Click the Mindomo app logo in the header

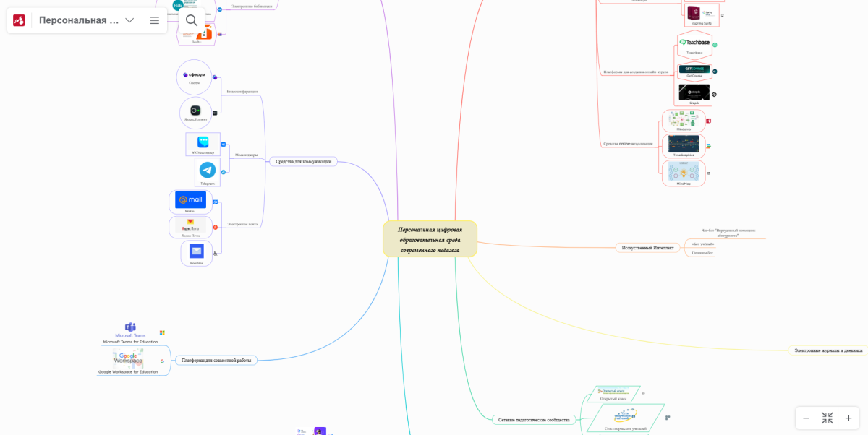coord(18,20)
